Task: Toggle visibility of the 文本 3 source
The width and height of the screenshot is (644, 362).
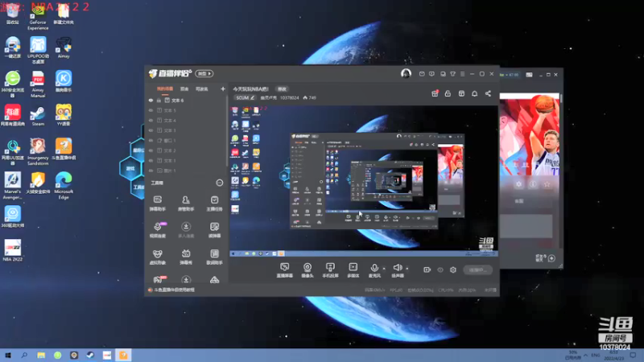Action: point(151,130)
